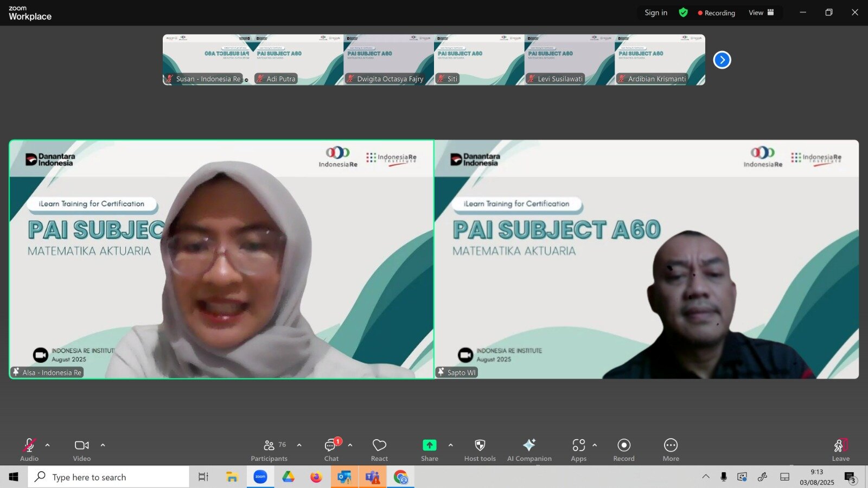Launch AI Companion
Viewport: 868px width, 488px height.
[529, 450]
